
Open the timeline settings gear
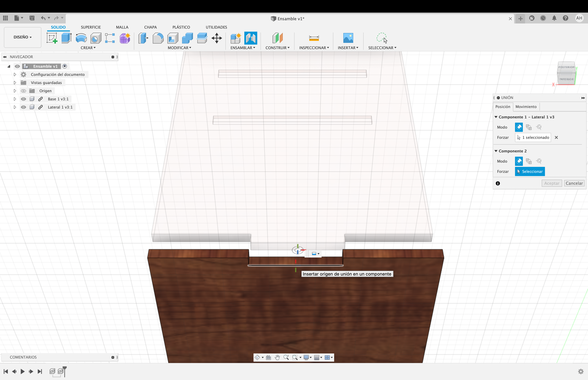[x=581, y=371]
